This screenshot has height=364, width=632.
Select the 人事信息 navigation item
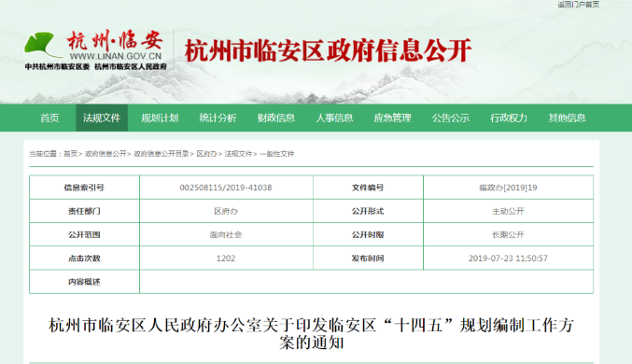tap(334, 118)
